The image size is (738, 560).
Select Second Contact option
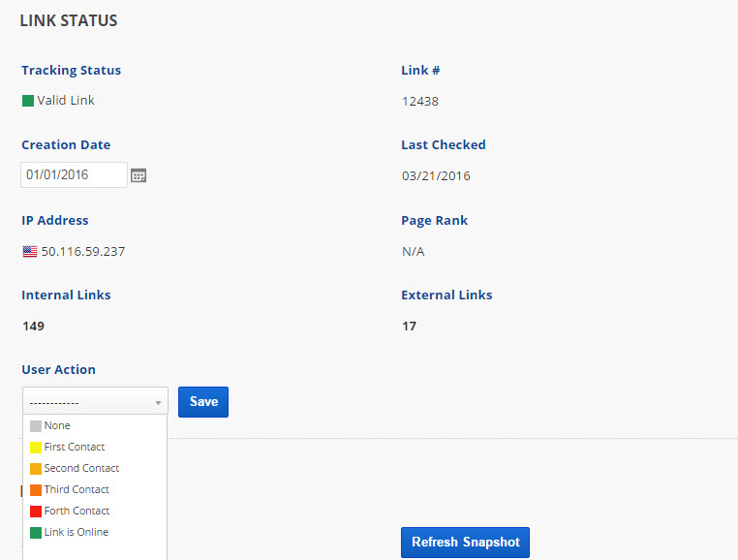point(81,469)
